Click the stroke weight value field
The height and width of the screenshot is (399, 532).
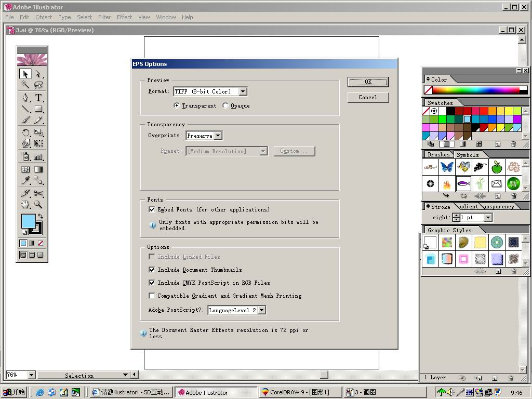click(472, 218)
